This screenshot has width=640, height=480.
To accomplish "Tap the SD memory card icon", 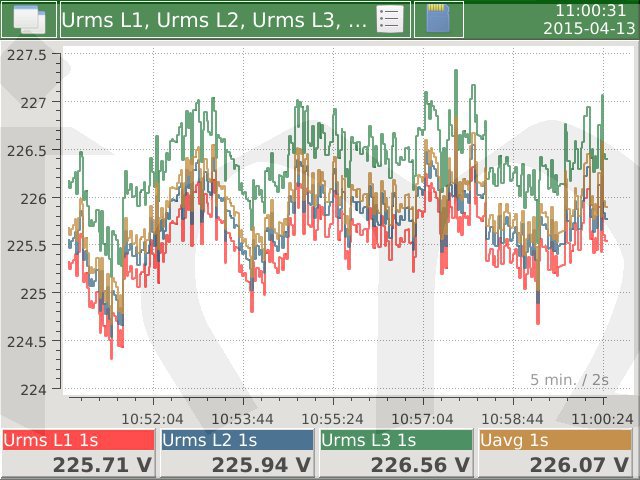I will pyautogui.click(x=438, y=19).
